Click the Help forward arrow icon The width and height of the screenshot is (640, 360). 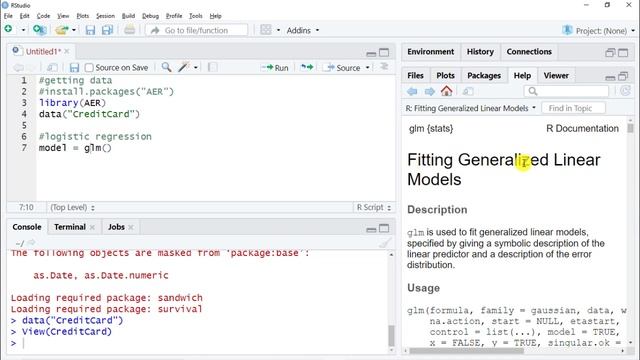tap(429, 91)
